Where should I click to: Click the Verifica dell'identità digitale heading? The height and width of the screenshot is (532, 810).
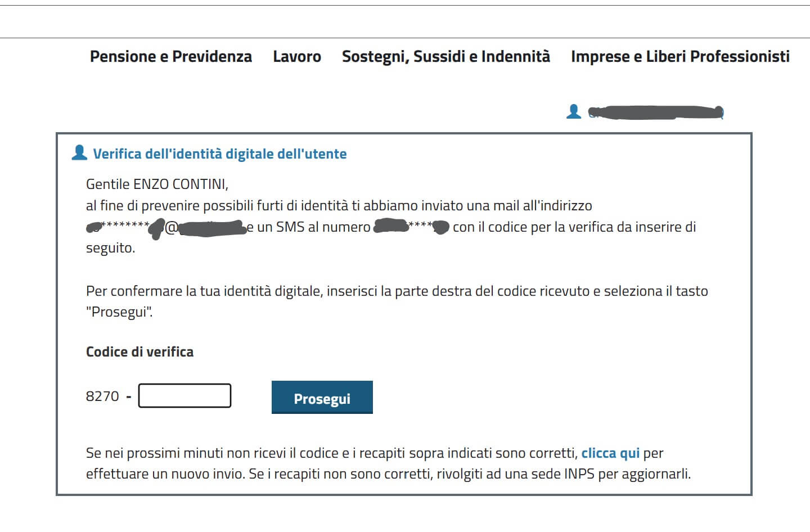pos(219,154)
